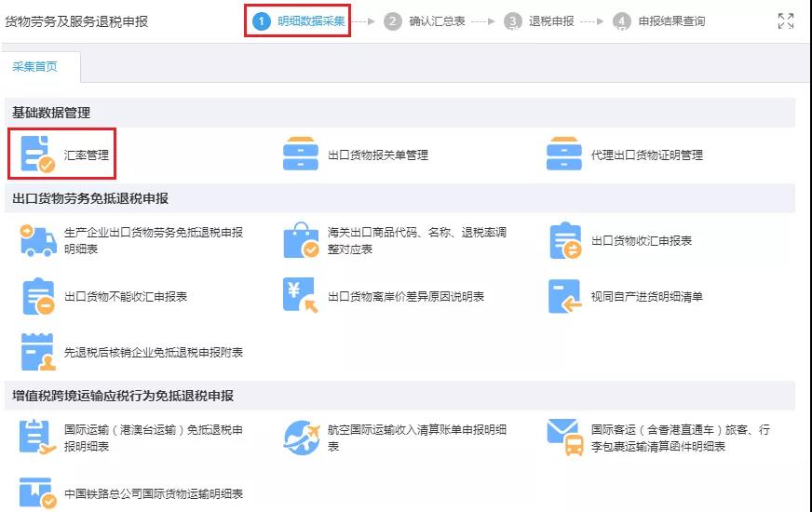Click the 国际客运旅客行李包裹 envelope icon
The width and height of the screenshot is (812, 512).
(564, 438)
